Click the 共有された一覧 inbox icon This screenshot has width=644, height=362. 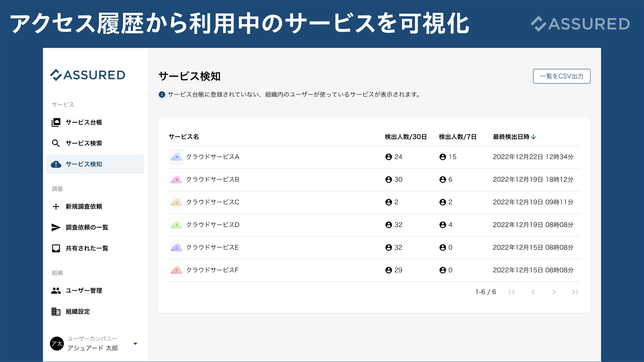coord(56,248)
